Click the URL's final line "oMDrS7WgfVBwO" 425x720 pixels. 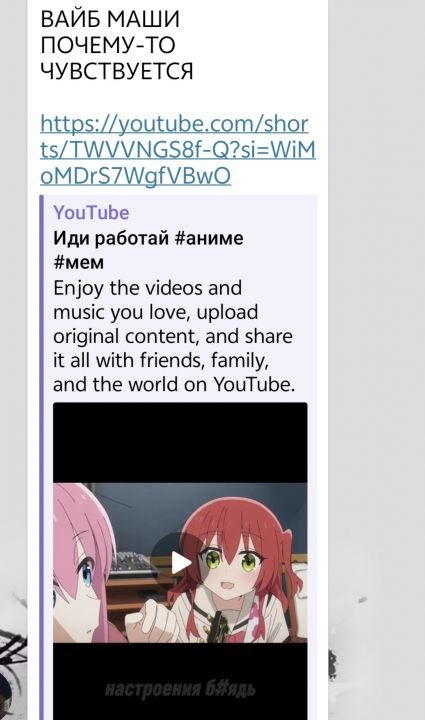click(135, 176)
